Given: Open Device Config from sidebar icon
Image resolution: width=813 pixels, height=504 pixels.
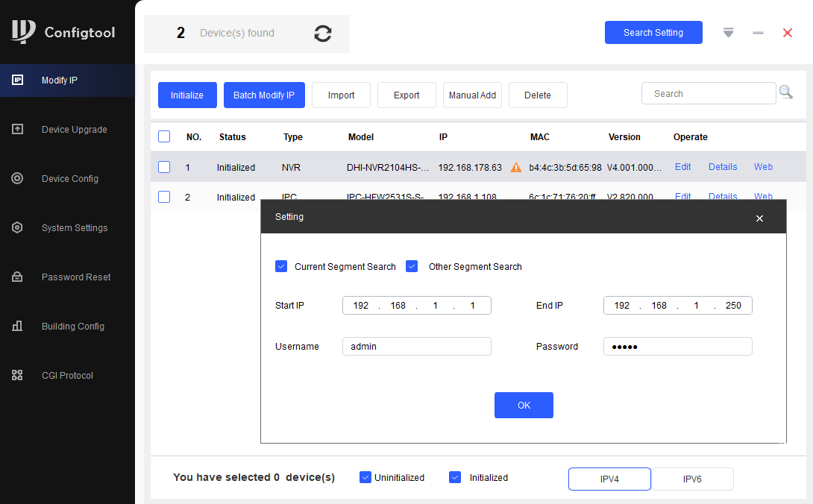Looking at the screenshot, I should tap(17, 179).
